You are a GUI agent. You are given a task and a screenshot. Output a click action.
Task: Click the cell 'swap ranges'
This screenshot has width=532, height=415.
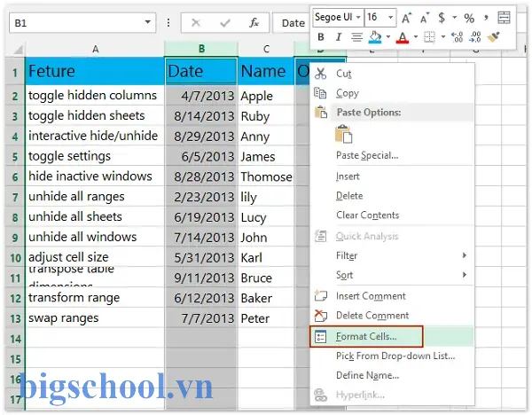pyautogui.click(x=95, y=318)
